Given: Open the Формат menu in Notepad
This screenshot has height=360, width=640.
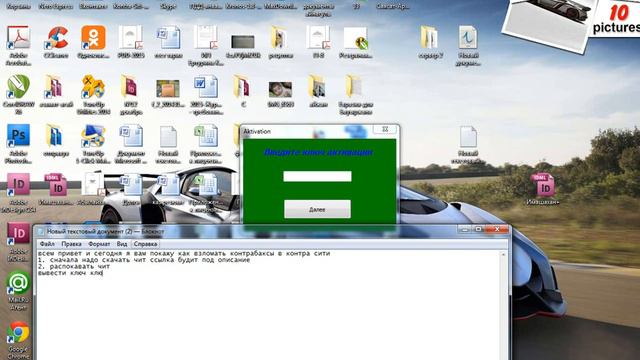Looking at the screenshot, I should coord(99,244).
